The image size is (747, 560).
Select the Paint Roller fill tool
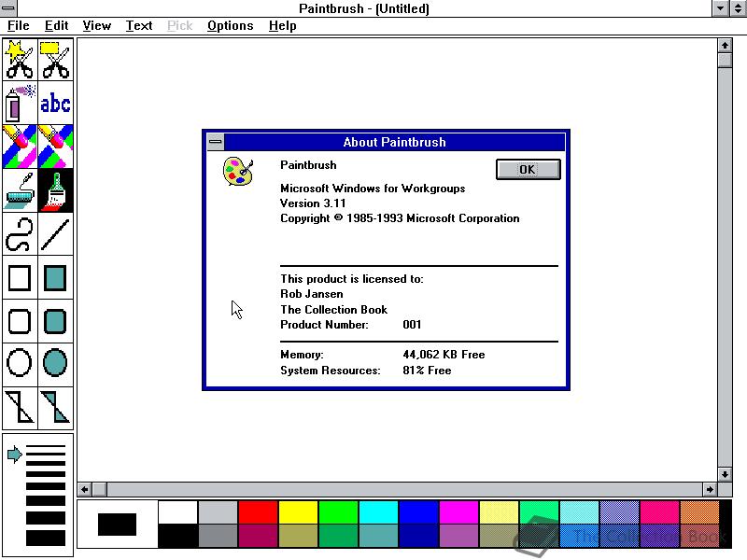point(20,190)
